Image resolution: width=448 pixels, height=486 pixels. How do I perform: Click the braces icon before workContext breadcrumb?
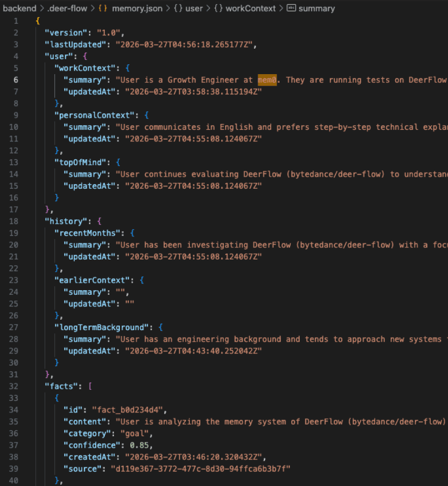(x=218, y=8)
